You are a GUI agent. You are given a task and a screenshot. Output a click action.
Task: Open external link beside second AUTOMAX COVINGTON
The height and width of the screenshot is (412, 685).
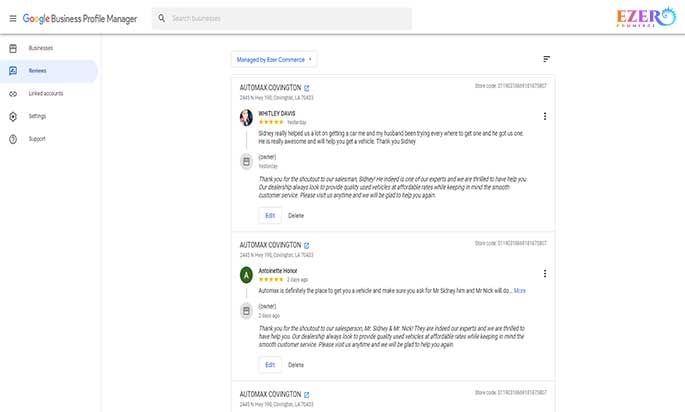(307, 245)
